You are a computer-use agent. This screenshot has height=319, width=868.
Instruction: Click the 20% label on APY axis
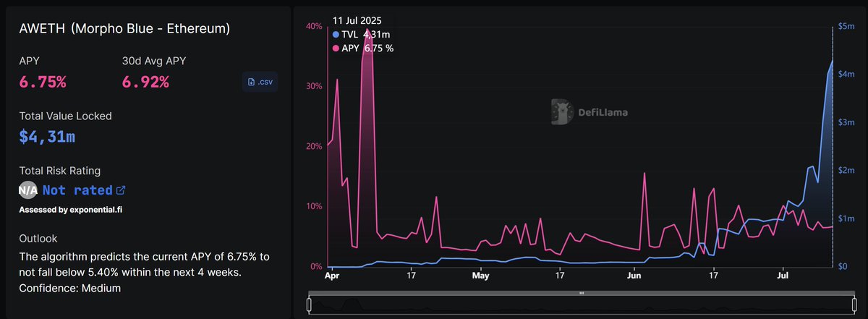pos(314,146)
